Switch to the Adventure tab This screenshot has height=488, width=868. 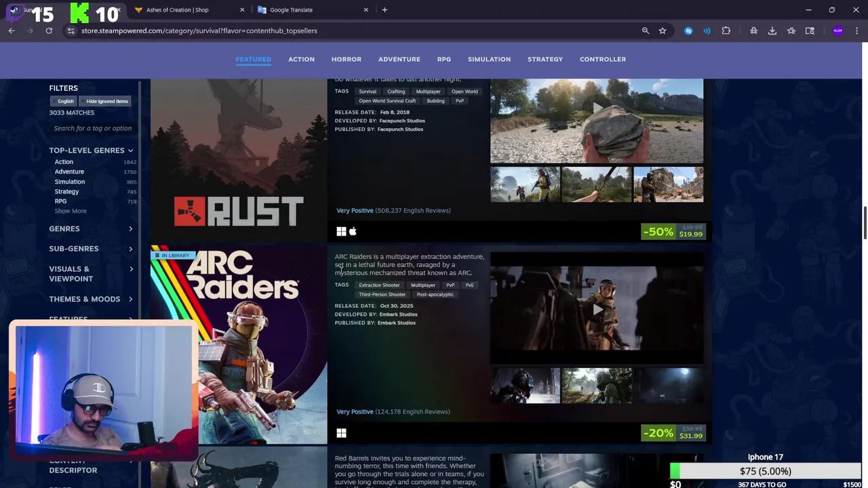399,59
